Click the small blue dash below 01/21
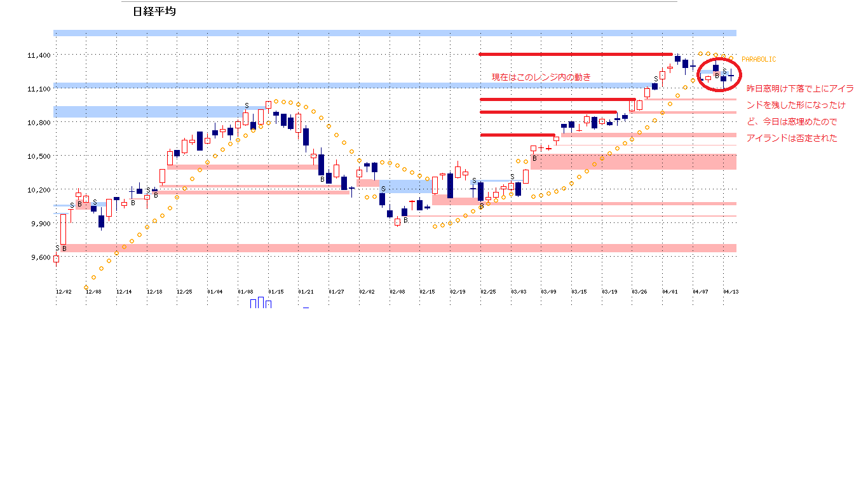This screenshot has width=868, height=488. pos(306,308)
